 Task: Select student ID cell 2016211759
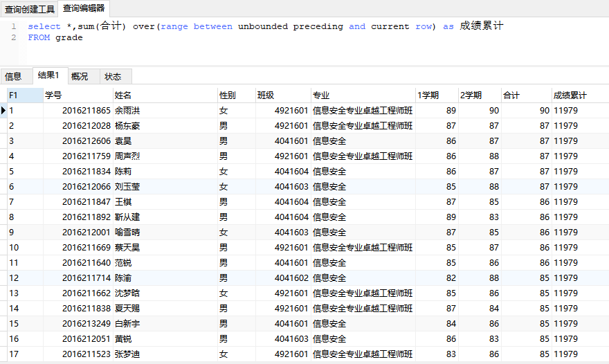(78, 156)
